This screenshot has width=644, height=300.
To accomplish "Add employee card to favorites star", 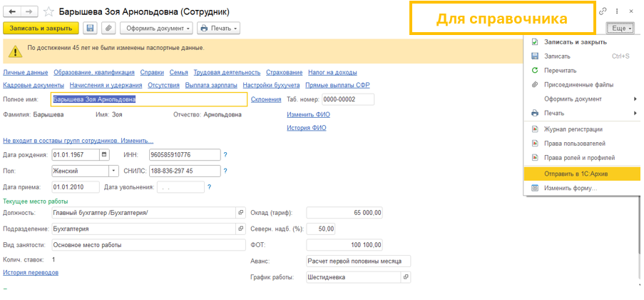I will click(48, 12).
